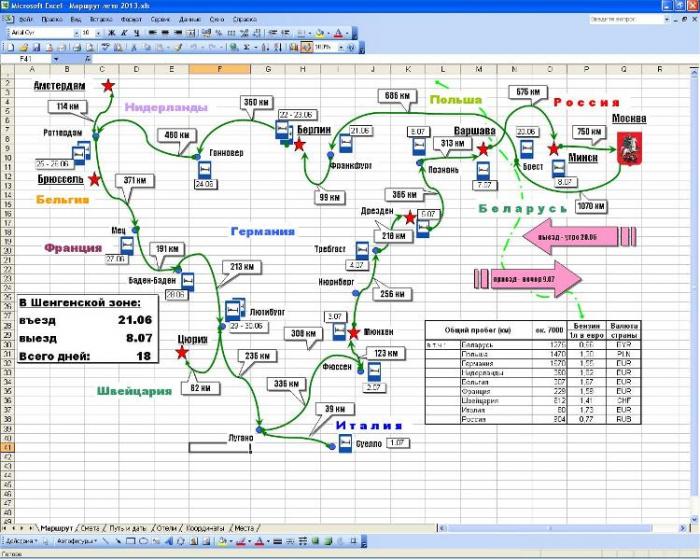Toggle the highlighted Drawing toolbar button
Screen dimensions: 700x560
pyautogui.click(x=306, y=47)
